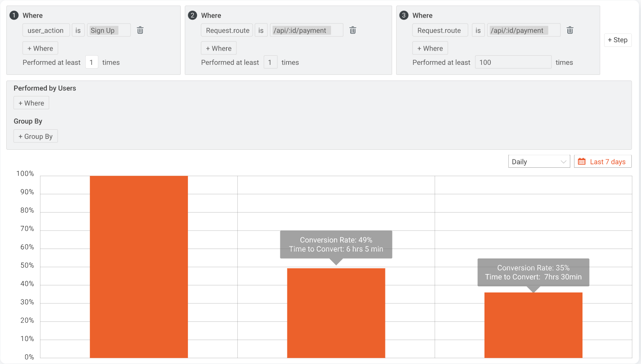This screenshot has height=364, width=641.
Task: Select the step 2 circular badge
Action: click(192, 15)
